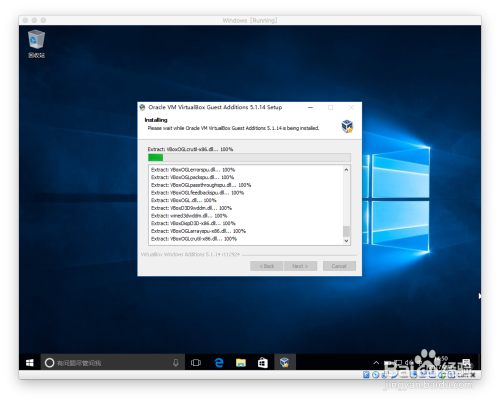Open Task View on the taskbar
Viewport: 500px width, 402px height.
[x=196, y=363]
